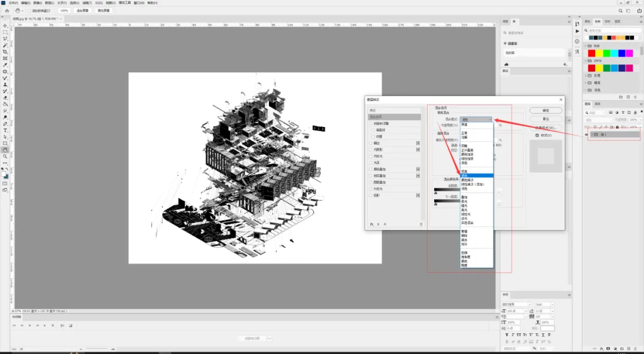This screenshot has height=354, width=644.
Task: Select the Magic Wand tool
Action: click(5, 45)
